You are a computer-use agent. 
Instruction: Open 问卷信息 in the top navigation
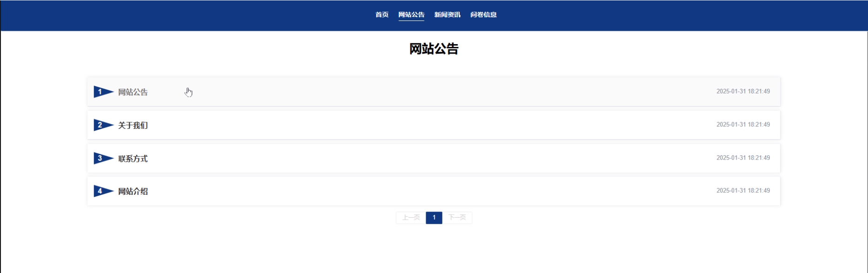tap(483, 15)
